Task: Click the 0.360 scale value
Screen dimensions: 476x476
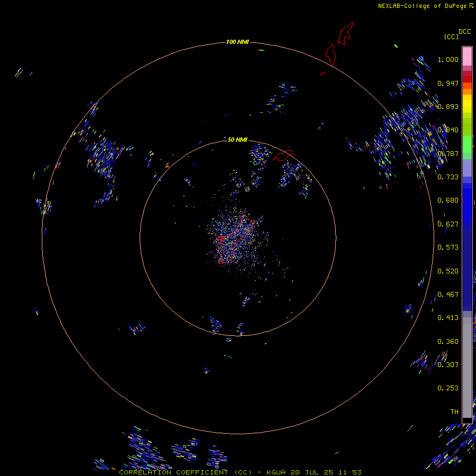Action: pyautogui.click(x=448, y=342)
